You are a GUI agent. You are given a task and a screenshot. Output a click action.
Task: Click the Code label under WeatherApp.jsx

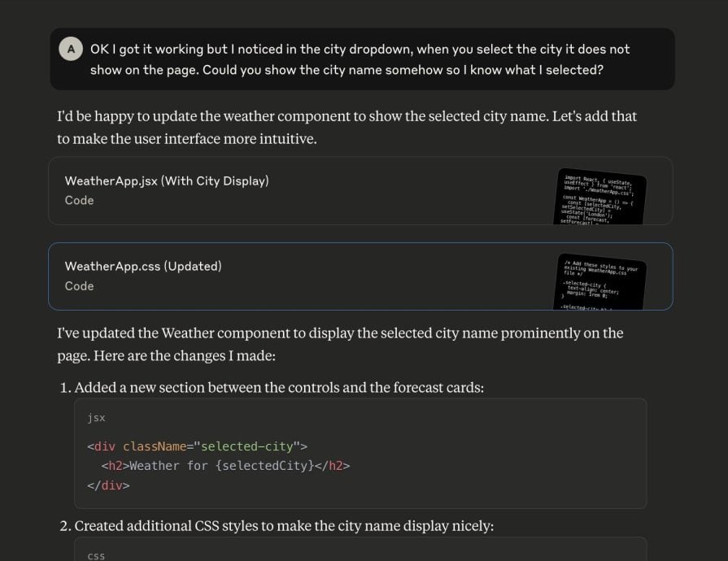pos(80,201)
